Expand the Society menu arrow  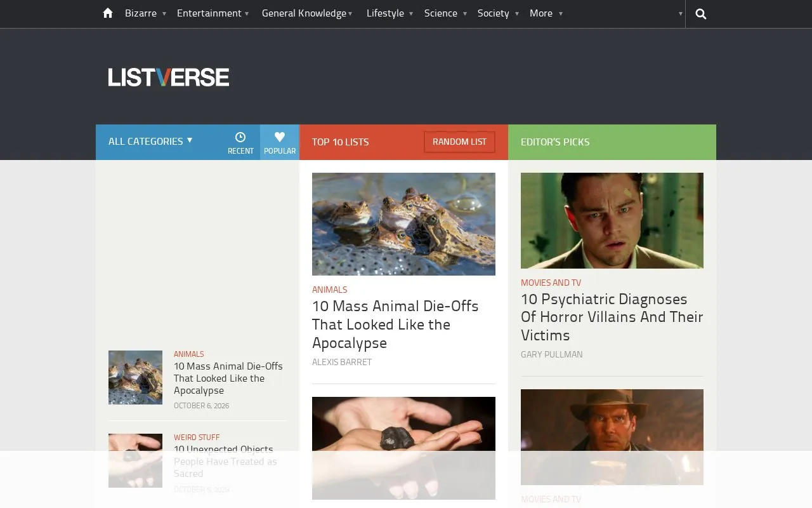pyautogui.click(x=517, y=14)
